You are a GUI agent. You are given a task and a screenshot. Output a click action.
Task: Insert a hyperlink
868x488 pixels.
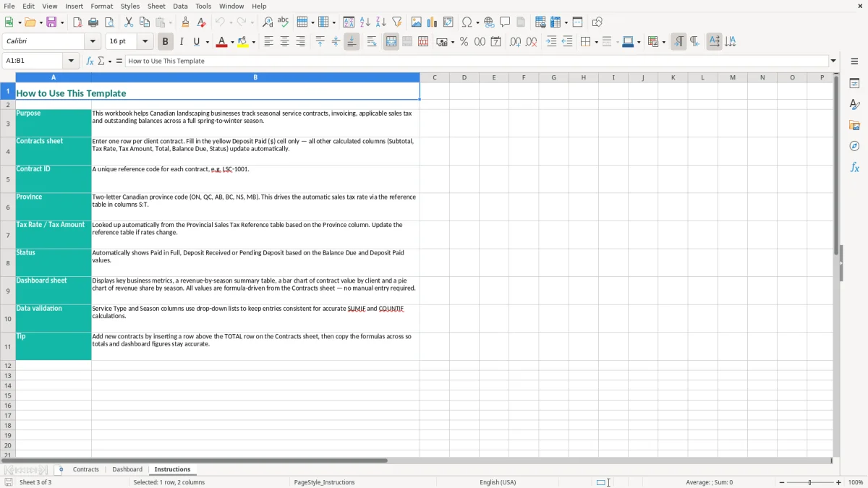point(489,22)
